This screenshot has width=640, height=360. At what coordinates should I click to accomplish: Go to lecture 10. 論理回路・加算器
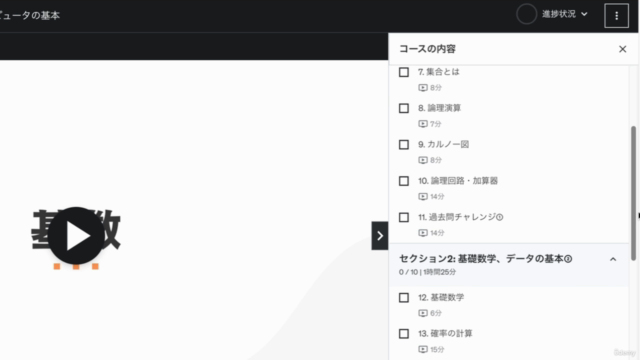tap(458, 181)
